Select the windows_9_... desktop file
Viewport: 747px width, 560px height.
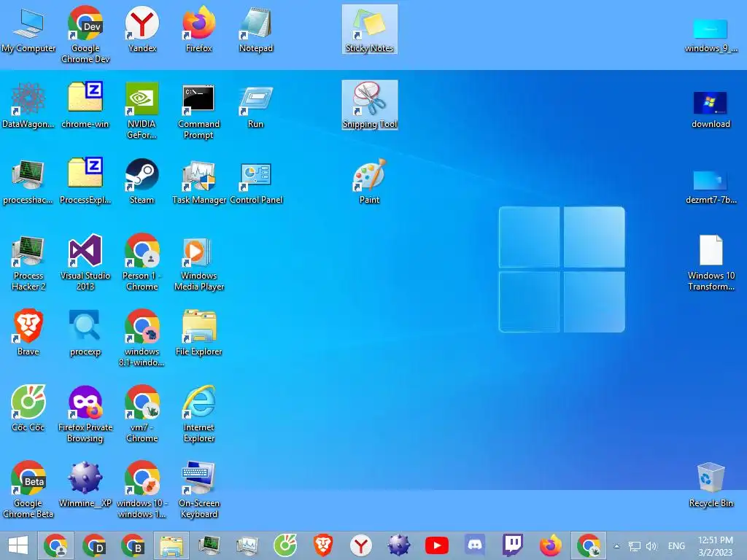pyautogui.click(x=711, y=35)
